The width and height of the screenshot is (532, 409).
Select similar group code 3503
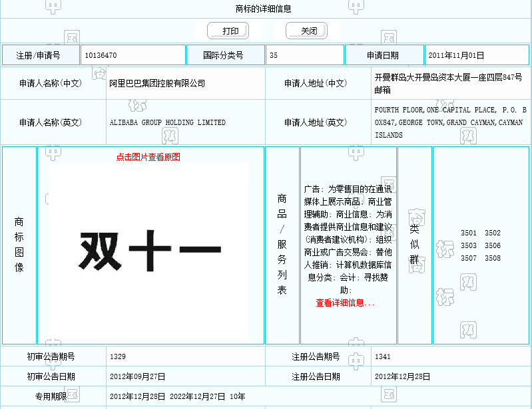[469, 245]
